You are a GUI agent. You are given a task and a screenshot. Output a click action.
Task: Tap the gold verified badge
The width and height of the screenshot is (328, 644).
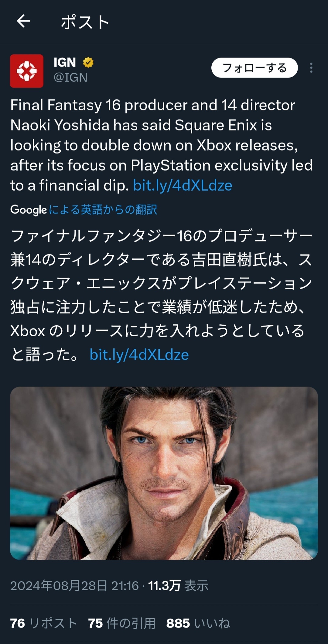88,62
